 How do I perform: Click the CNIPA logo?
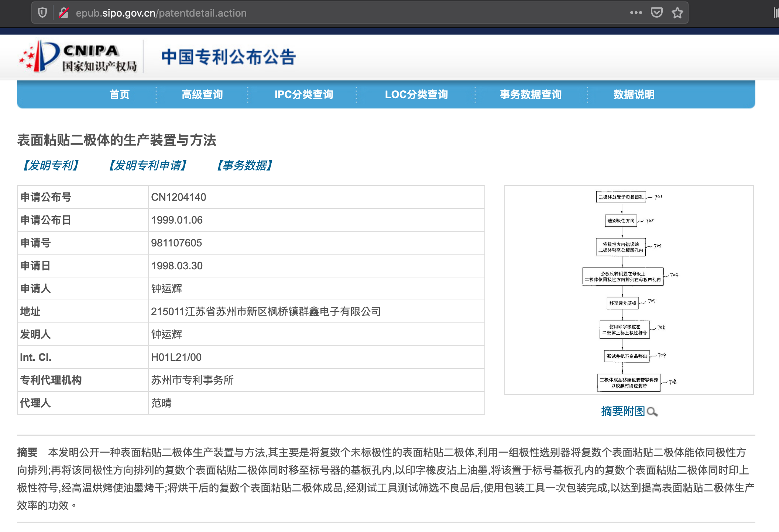pos(78,57)
